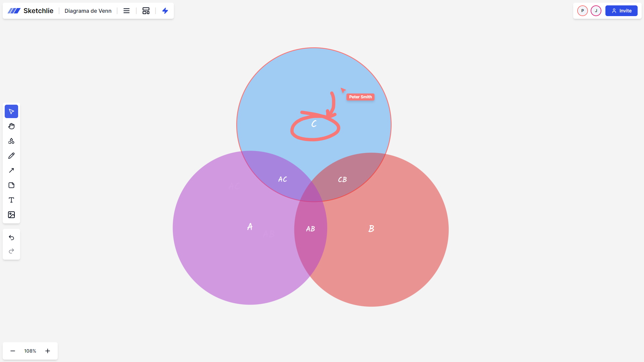
Task: Activate the hand pan tool
Action: click(11, 126)
